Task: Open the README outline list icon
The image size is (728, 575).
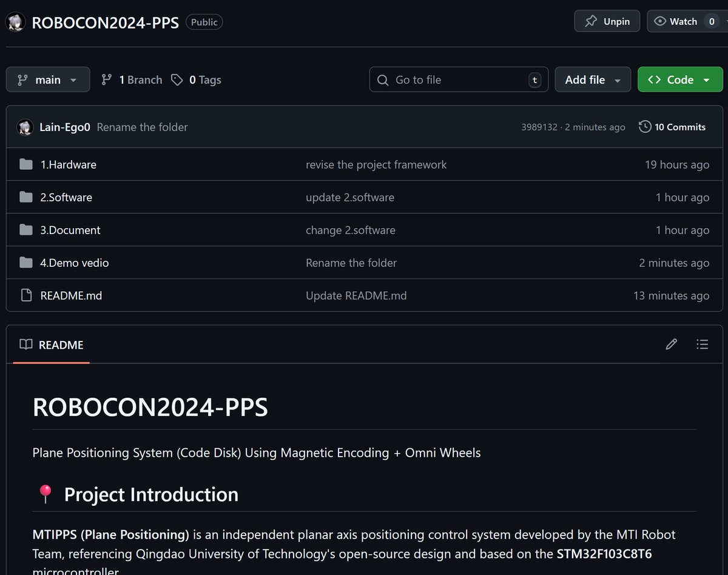Action: [x=703, y=345]
